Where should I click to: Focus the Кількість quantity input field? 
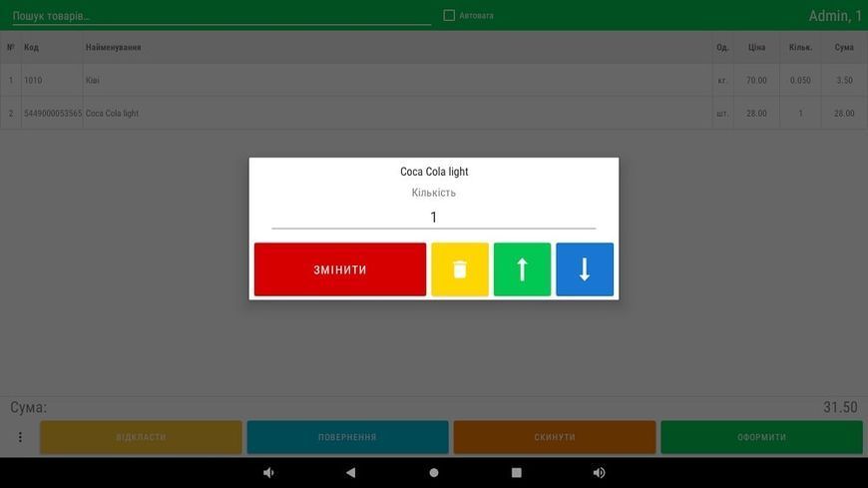433,218
